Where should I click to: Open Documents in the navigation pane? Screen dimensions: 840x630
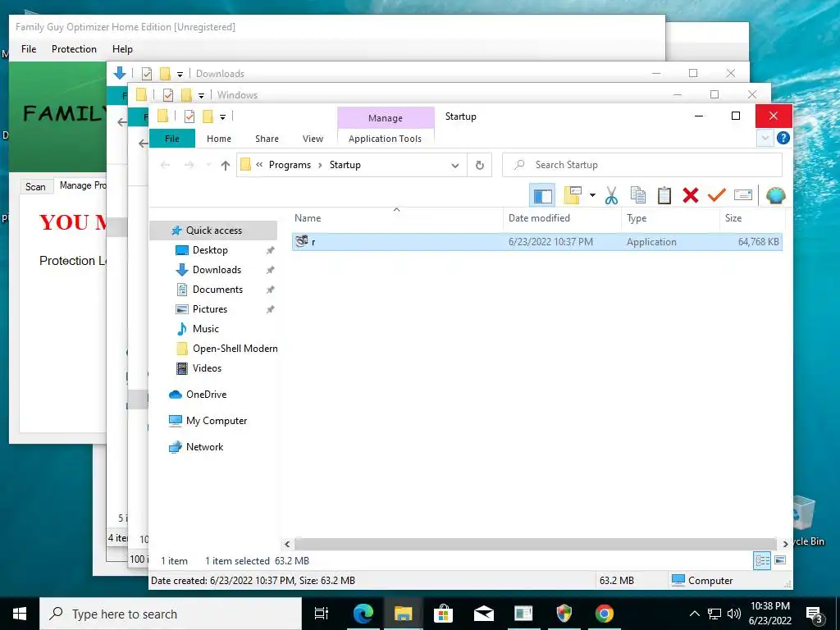[217, 290]
